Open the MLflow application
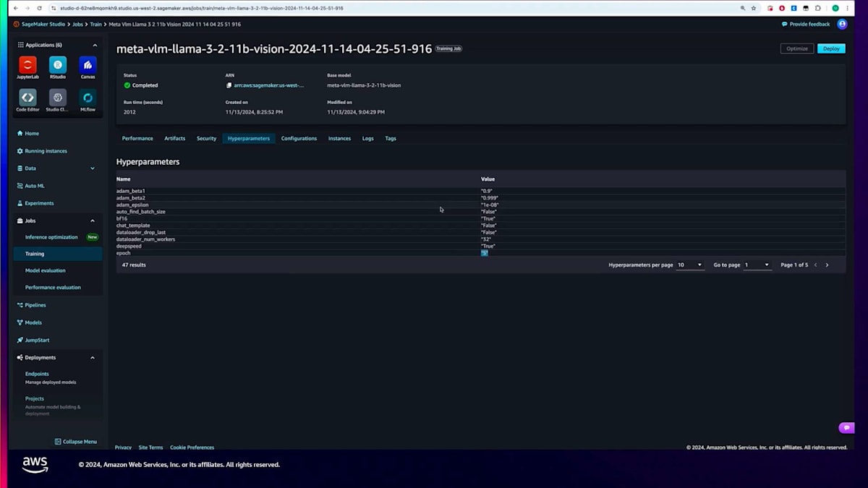Viewport: 868px width, 488px height. (88, 98)
